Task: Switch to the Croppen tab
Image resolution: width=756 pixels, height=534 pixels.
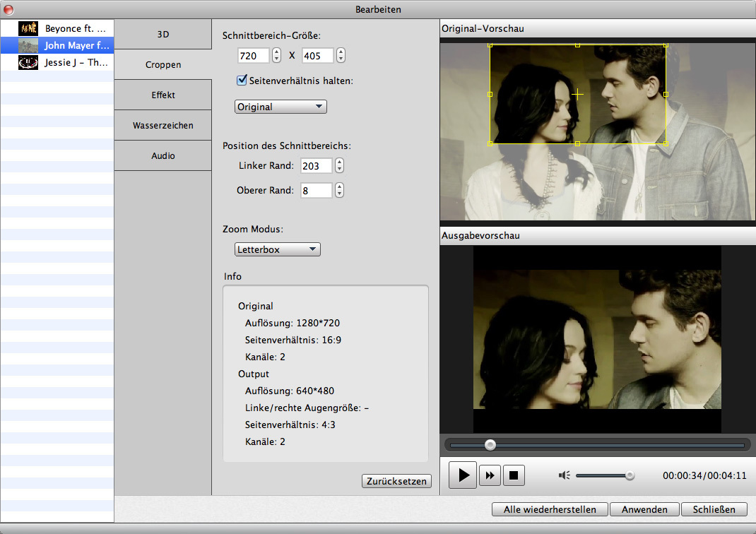Action: click(163, 64)
